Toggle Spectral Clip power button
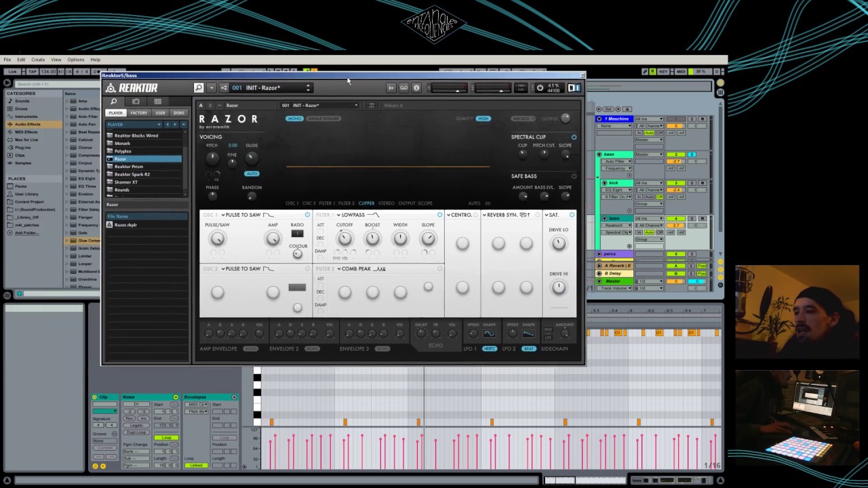The image size is (868, 488). tap(574, 137)
